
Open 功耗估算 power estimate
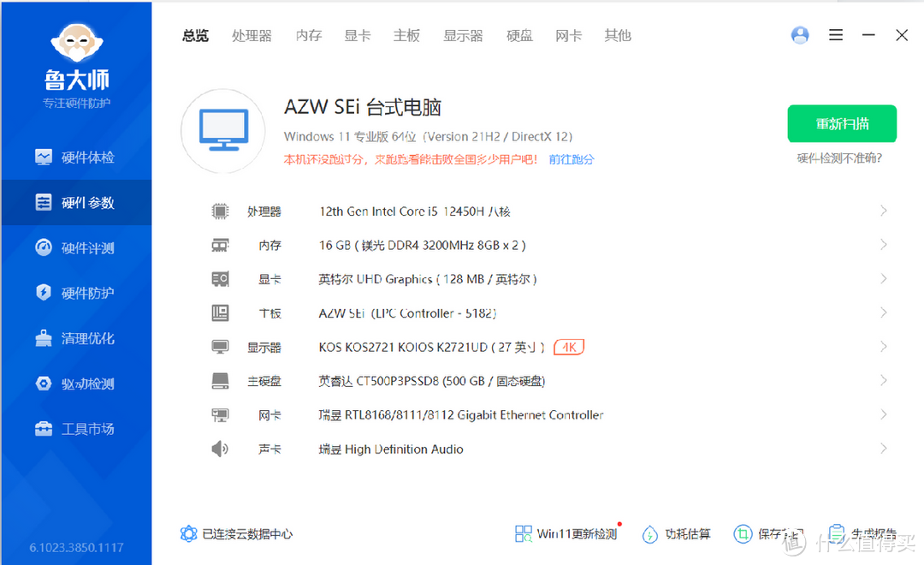[x=677, y=533]
